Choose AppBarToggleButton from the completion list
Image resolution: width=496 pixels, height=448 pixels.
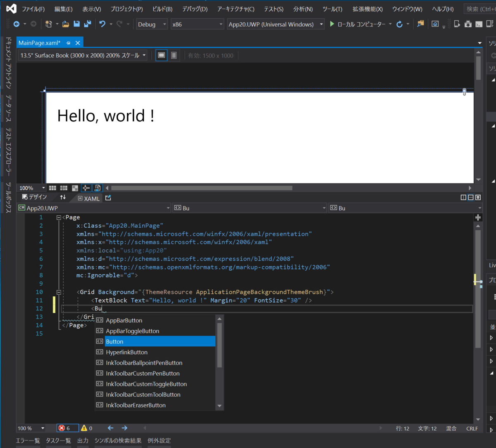click(132, 331)
